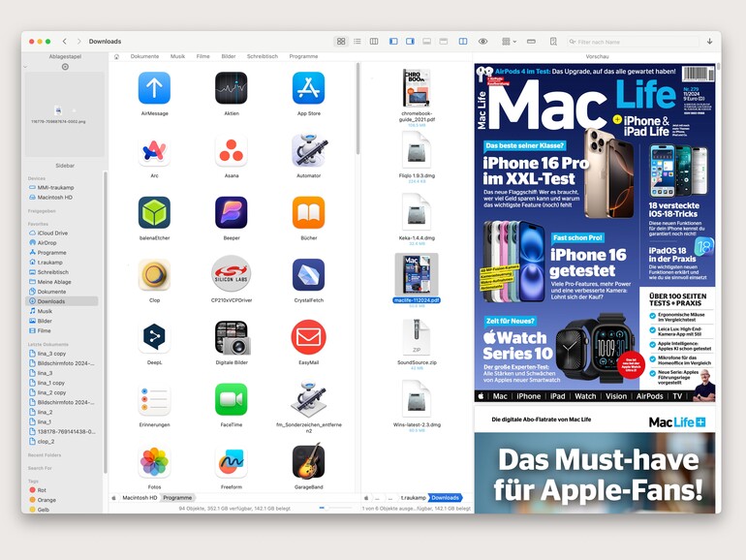Select the AirMessage app icon

point(154,88)
